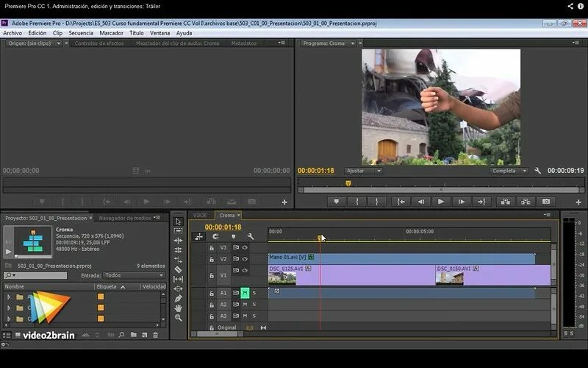Screen dimensions: 588x368
Task: Switch to Navegador de medios tab
Action: [125, 218]
